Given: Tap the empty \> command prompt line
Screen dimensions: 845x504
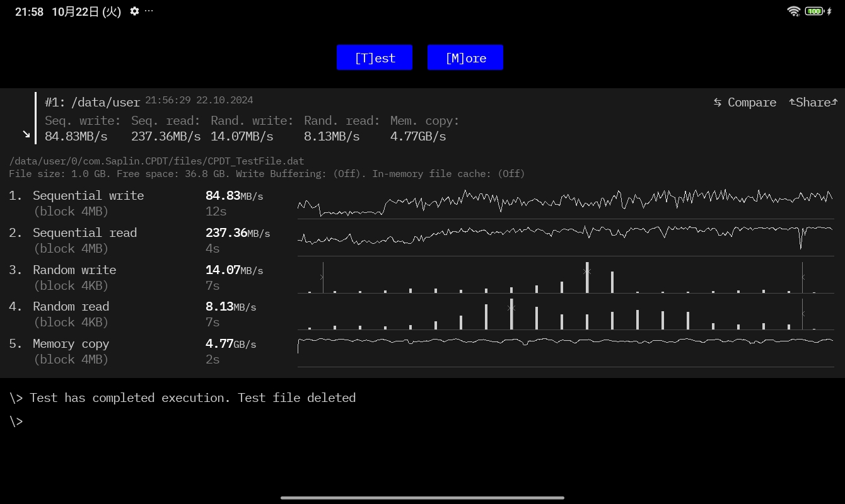Looking at the screenshot, I should point(16,421).
